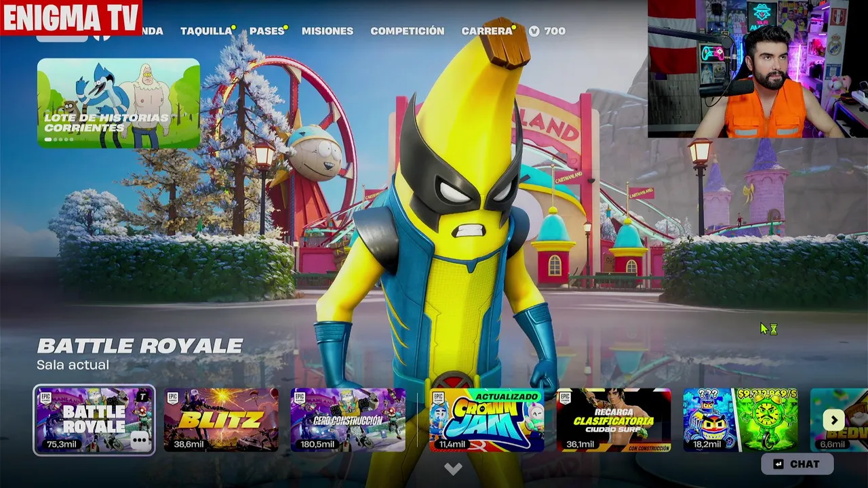Image resolution: width=868 pixels, height=488 pixels.
Task: Open the PASES tab
Action: pos(267,30)
